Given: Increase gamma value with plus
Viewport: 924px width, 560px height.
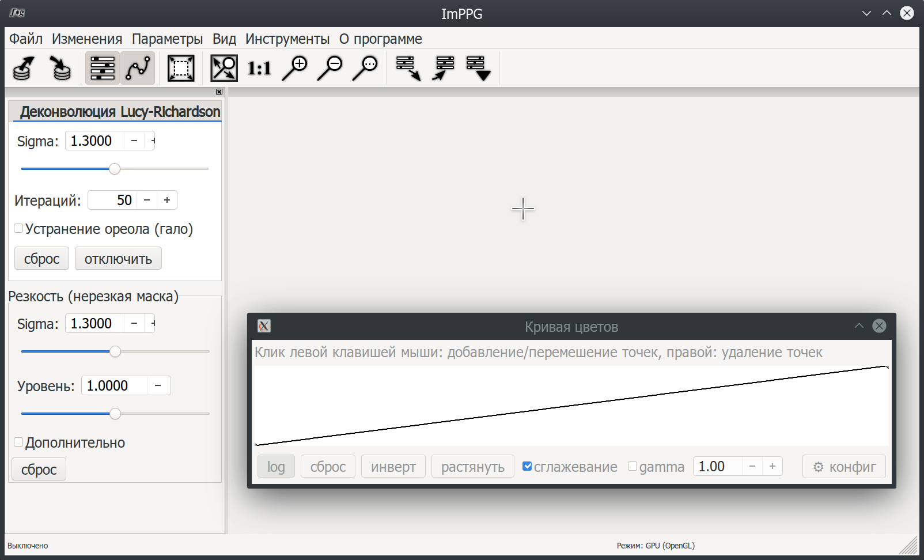Looking at the screenshot, I should (x=772, y=466).
